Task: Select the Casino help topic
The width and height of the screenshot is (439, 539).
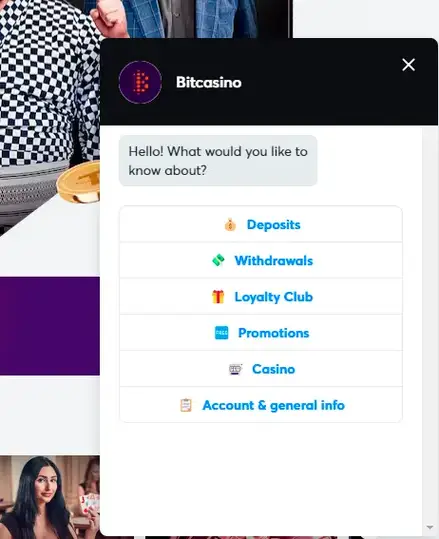Action: pyautogui.click(x=261, y=369)
